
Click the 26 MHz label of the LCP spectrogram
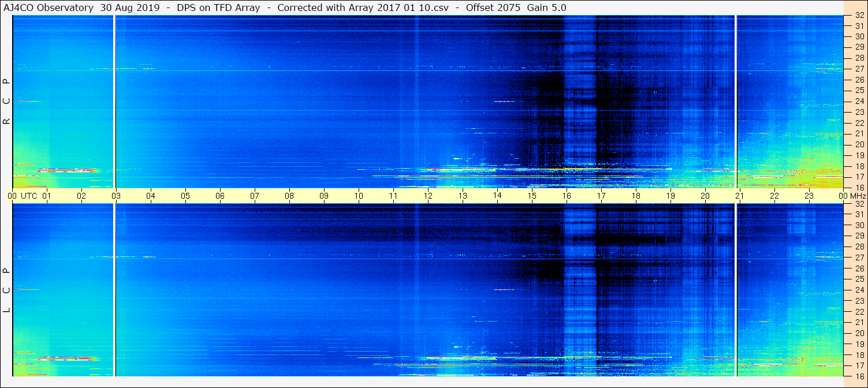click(x=859, y=268)
